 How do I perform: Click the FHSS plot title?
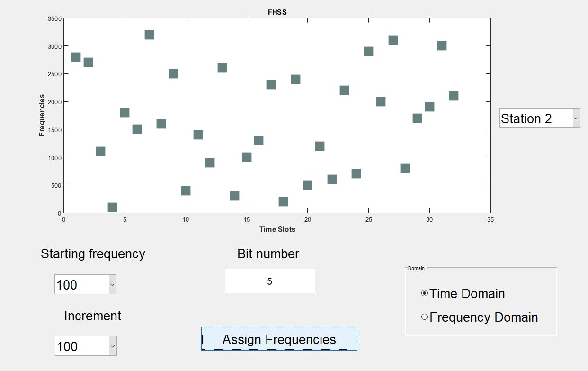point(277,12)
